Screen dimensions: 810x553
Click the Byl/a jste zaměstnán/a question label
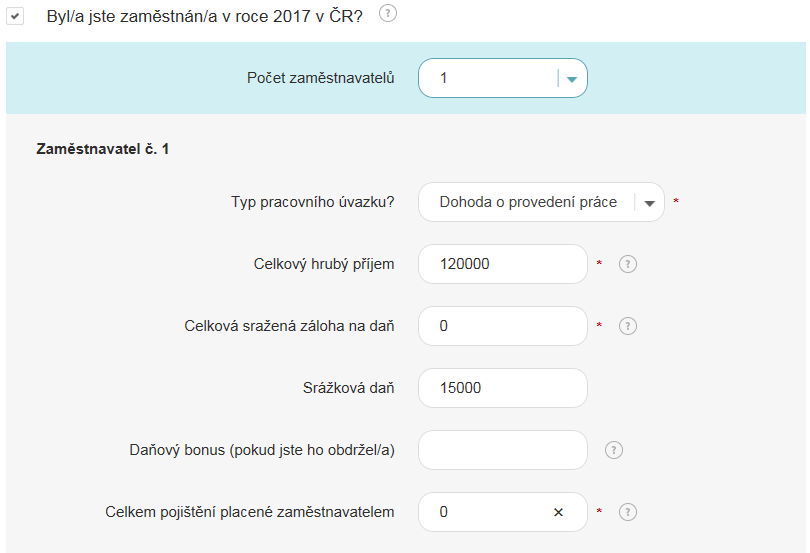click(204, 16)
